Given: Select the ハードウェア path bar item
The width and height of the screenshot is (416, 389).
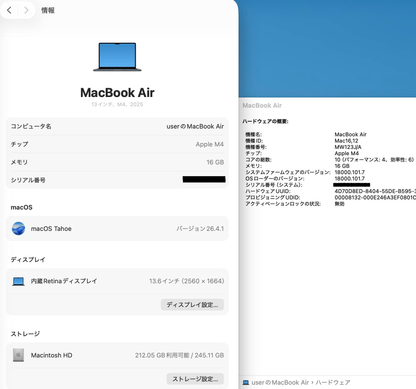Looking at the screenshot, I should coord(333,382).
